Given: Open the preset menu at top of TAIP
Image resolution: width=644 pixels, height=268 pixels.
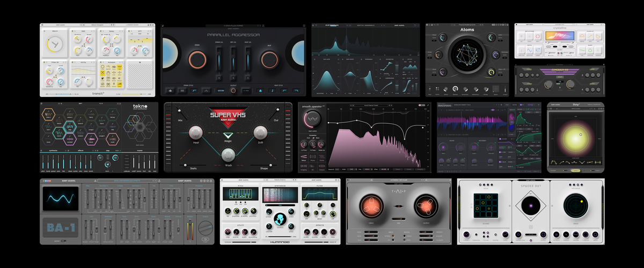Looking at the screenshot, I should [399, 180].
